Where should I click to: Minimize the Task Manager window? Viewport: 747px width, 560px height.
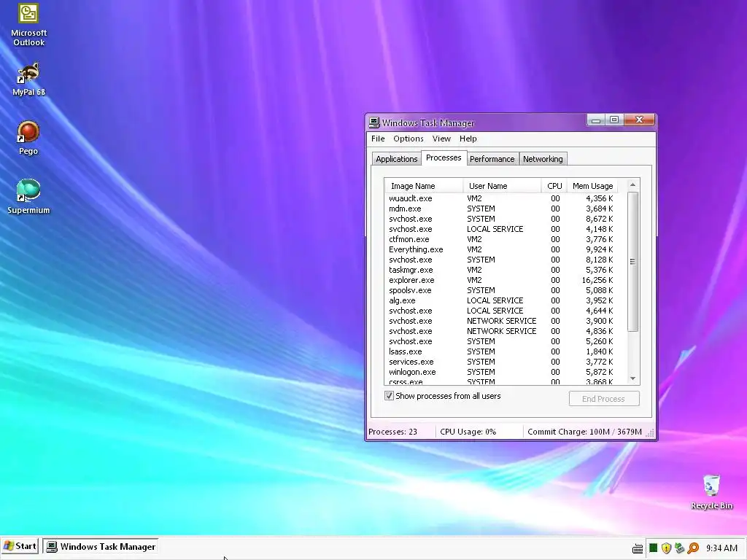point(595,120)
